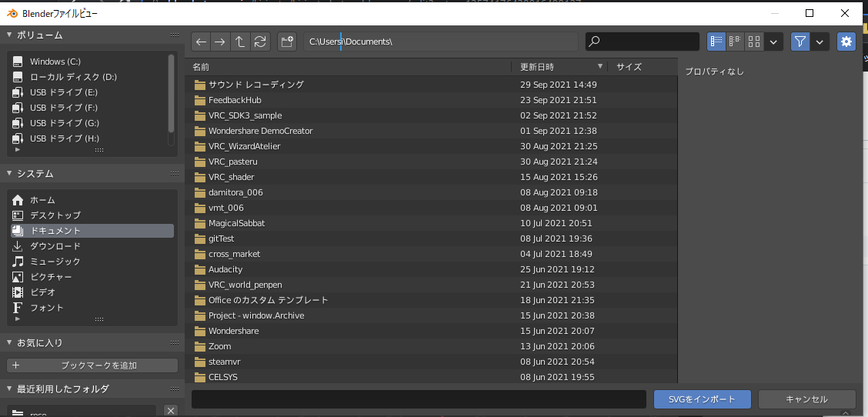The width and height of the screenshot is (868, 417).
Task: Open フォント location
Action: 92,307
